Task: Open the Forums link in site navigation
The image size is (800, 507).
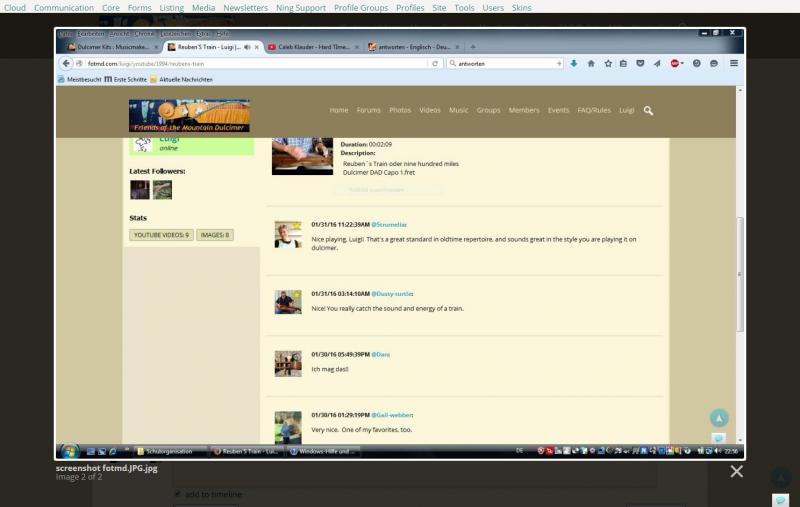Action: pos(368,111)
